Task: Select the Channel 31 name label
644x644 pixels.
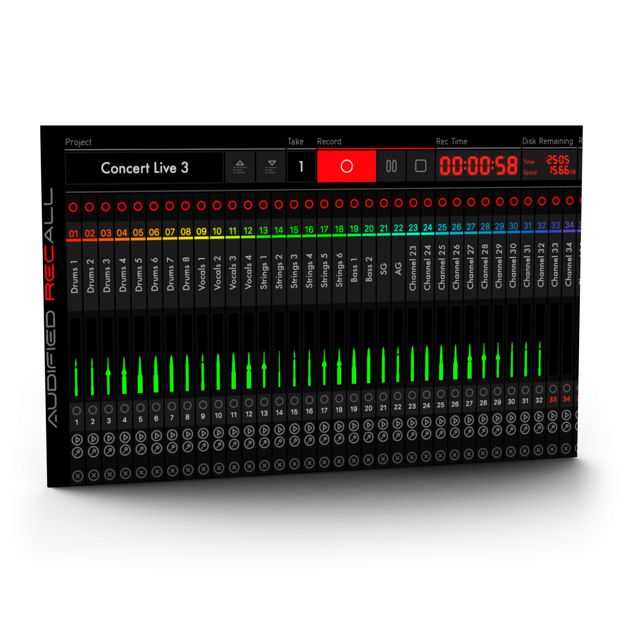Action: (527, 266)
